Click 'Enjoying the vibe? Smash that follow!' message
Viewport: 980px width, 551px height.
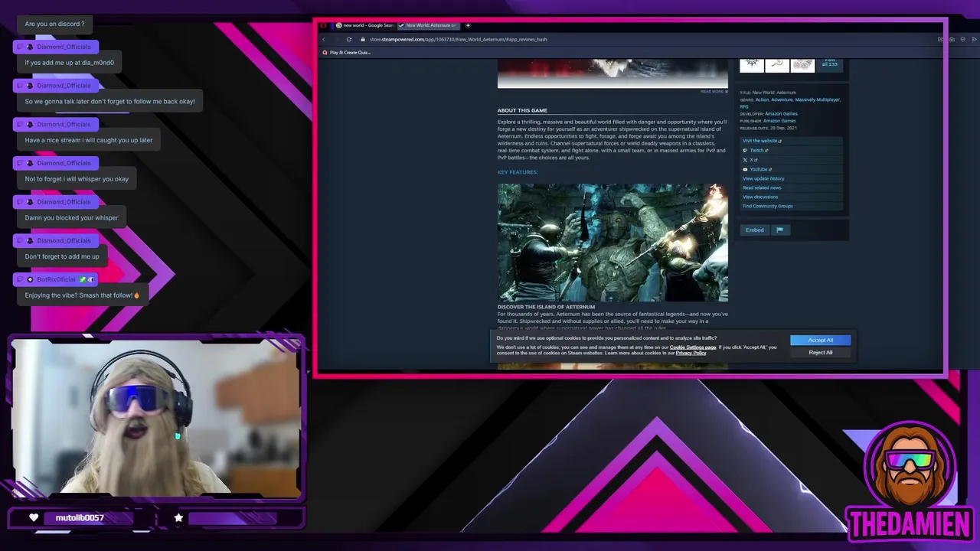82,295
